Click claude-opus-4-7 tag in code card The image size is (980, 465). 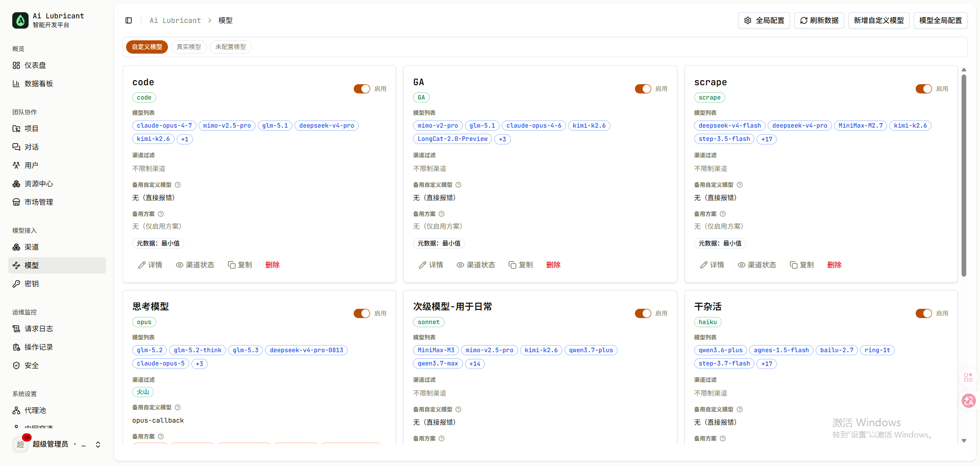pyautogui.click(x=164, y=126)
